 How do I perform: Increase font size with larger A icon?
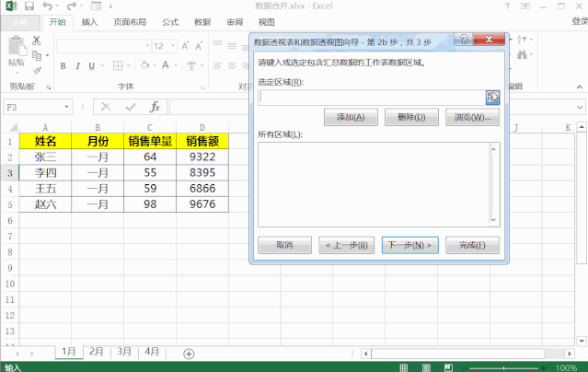pos(185,46)
